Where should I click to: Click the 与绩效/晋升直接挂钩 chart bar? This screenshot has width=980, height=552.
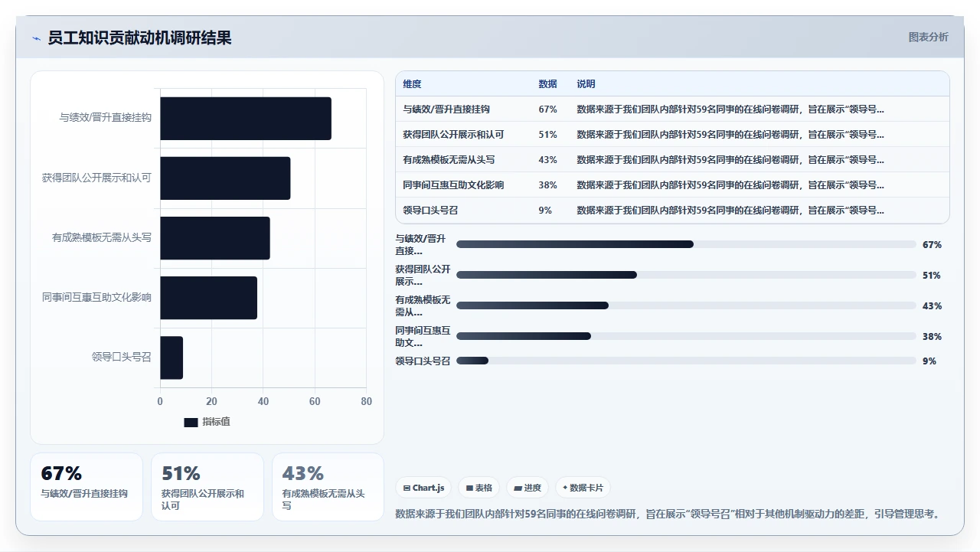(246, 118)
